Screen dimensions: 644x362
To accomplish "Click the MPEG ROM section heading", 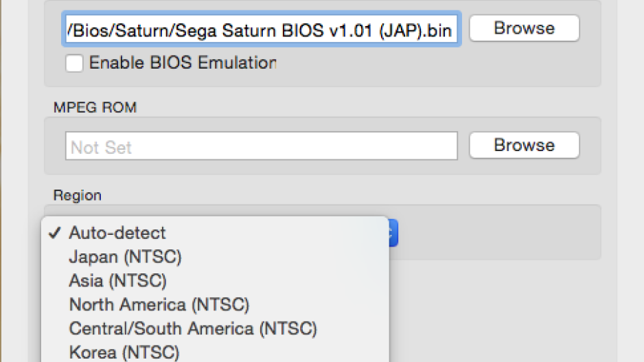I will coord(95,107).
